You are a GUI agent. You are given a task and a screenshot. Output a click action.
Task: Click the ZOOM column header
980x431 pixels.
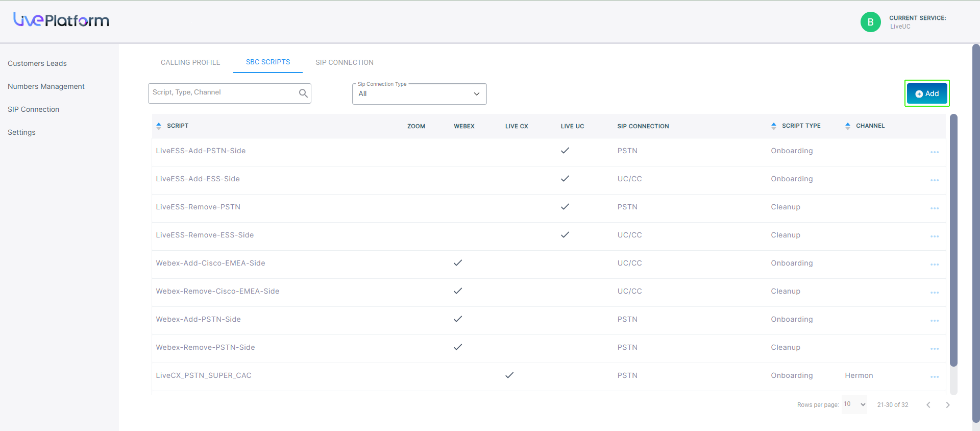(416, 126)
